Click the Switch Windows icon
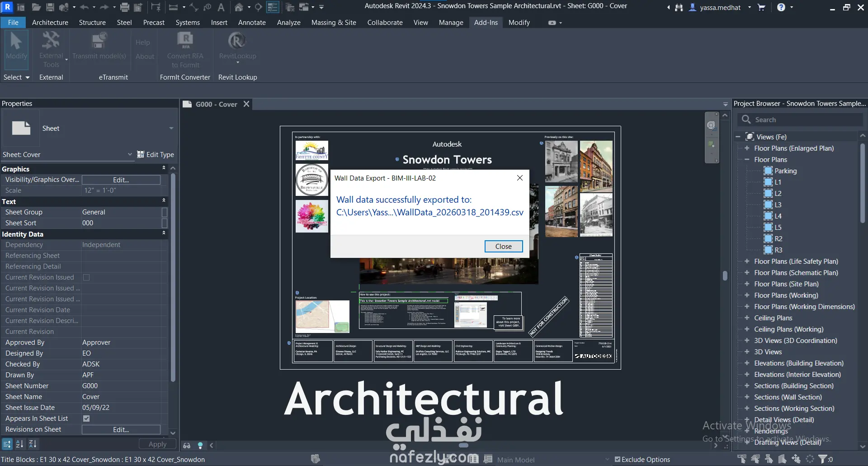Viewport: 868px width, 466px height. 304,7
